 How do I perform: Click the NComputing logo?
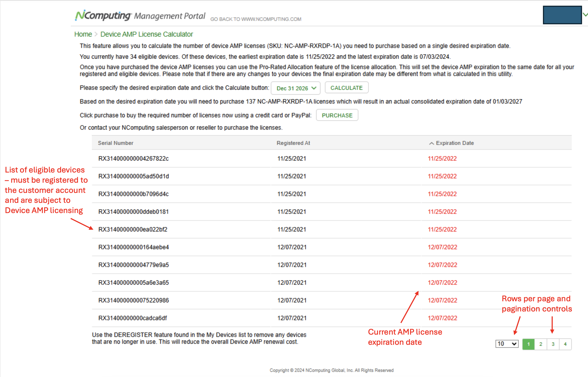click(x=103, y=16)
